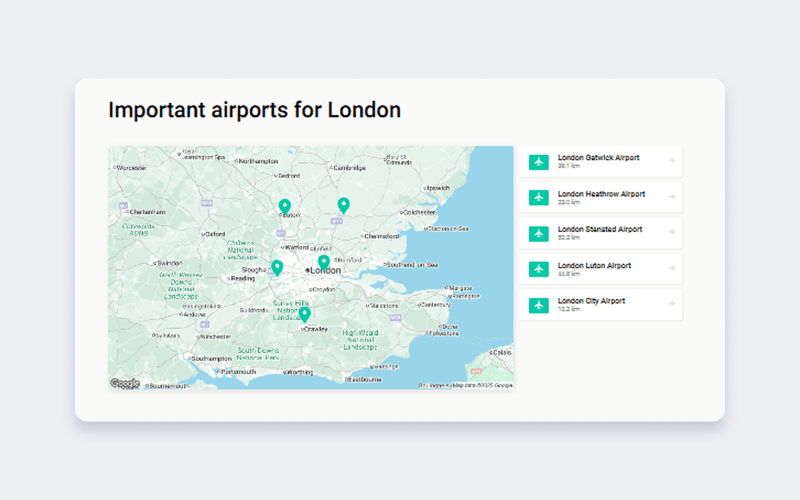Viewport: 800px width, 500px height.
Task: Select the map pin next to Slough
Action: (x=277, y=267)
